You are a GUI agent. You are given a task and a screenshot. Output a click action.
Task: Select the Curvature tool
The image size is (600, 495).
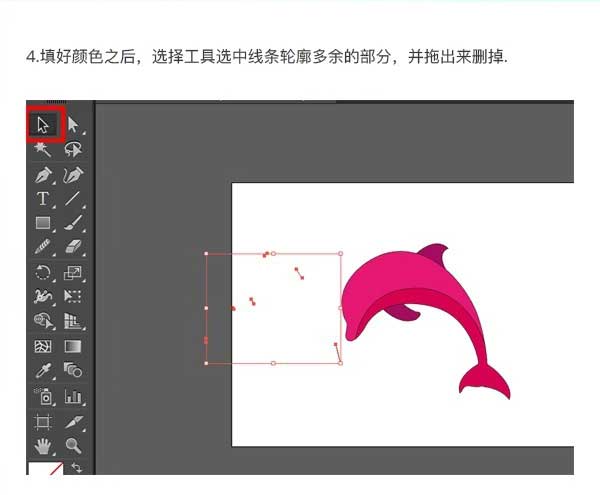73,175
